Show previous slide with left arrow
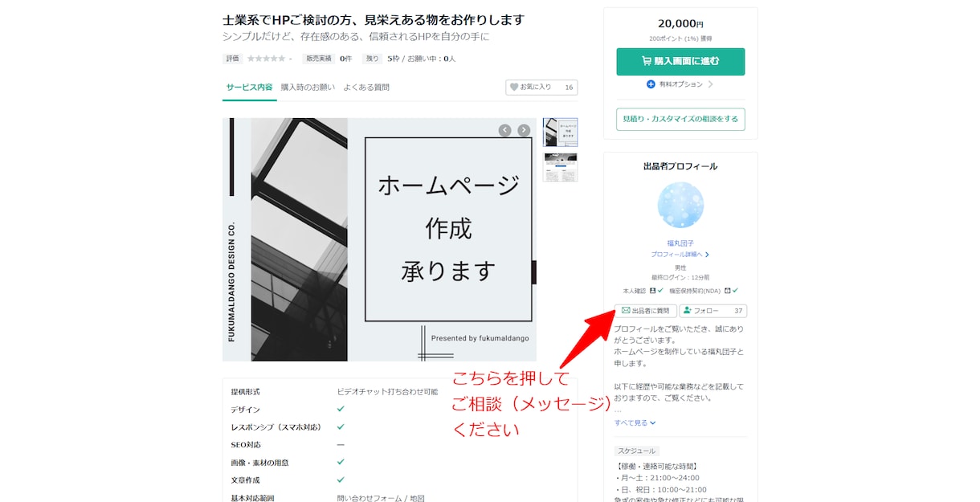980x502 pixels. (504, 130)
